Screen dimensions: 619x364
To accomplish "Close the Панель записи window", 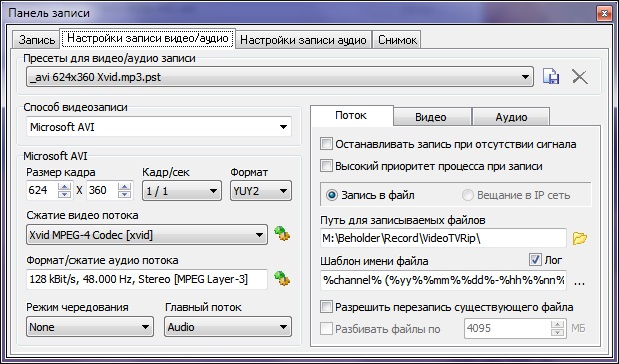I will (x=604, y=13).
